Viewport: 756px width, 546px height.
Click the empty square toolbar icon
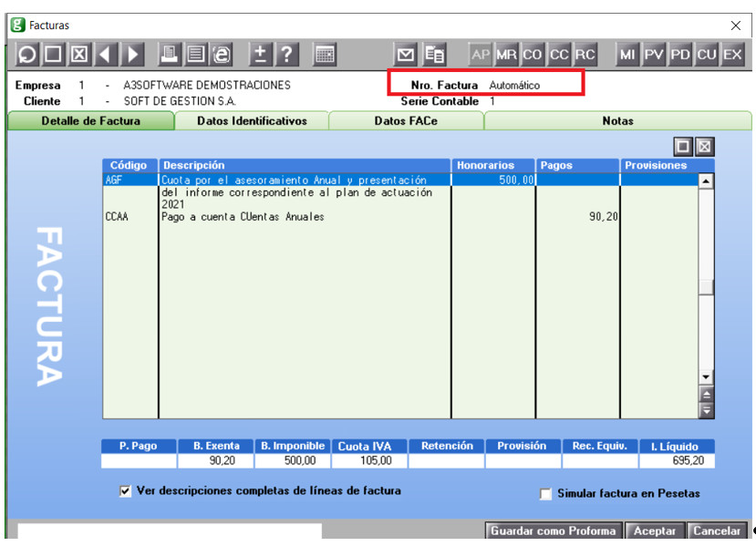53,55
